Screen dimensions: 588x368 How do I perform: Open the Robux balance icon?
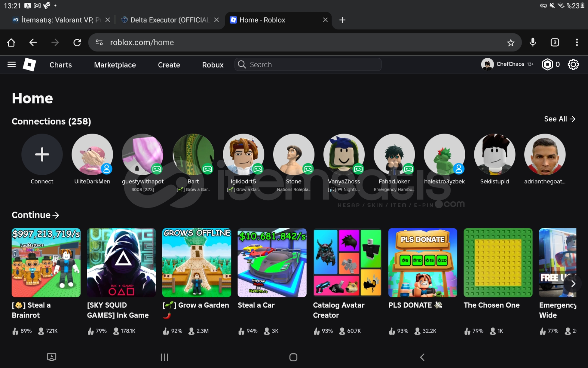tap(547, 64)
